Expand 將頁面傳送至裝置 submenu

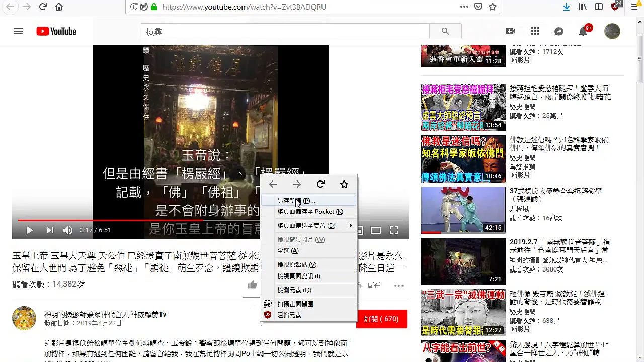[308, 226]
